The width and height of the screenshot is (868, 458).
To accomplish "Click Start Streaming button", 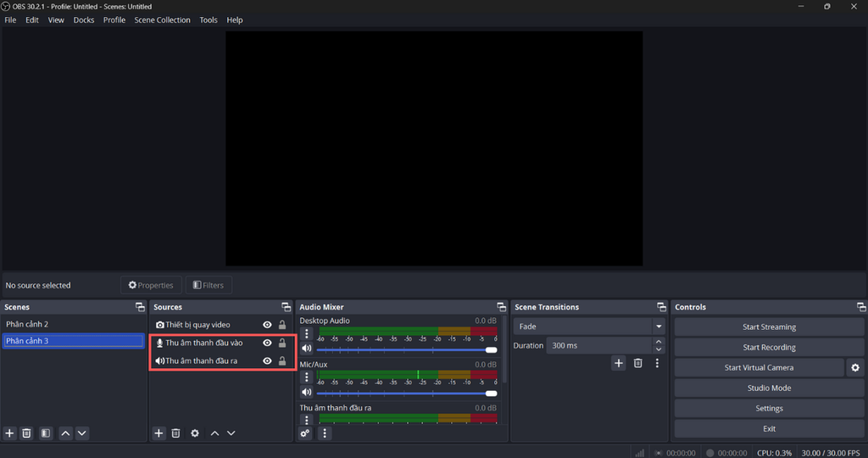I will coord(769,327).
